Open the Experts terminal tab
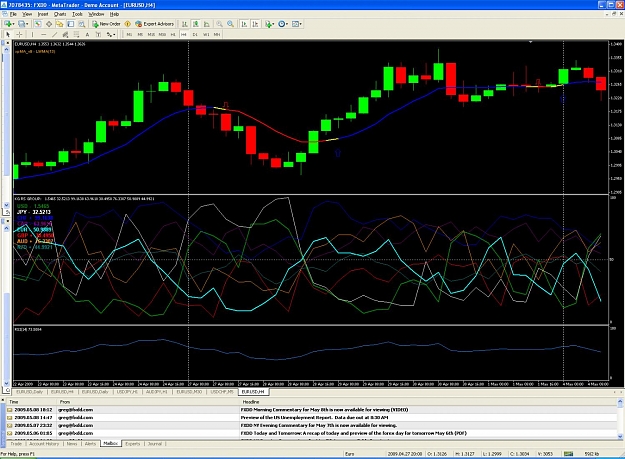Screen dimensions: 625x459 pyautogui.click(x=132, y=444)
